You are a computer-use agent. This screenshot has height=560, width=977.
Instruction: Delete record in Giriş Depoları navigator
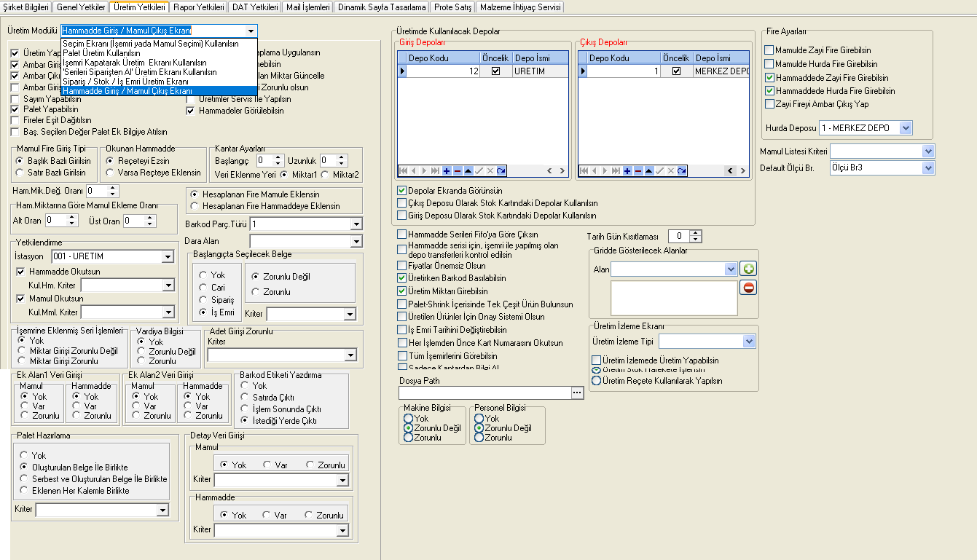[x=458, y=170]
